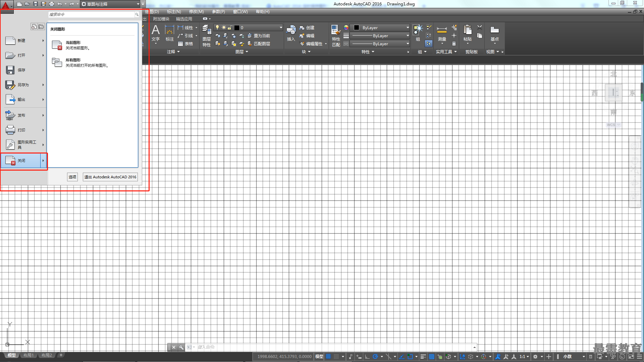Viewport: 644px width, 362px height.
Task: Click 置为当前 make layer current
Action: point(259,36)
